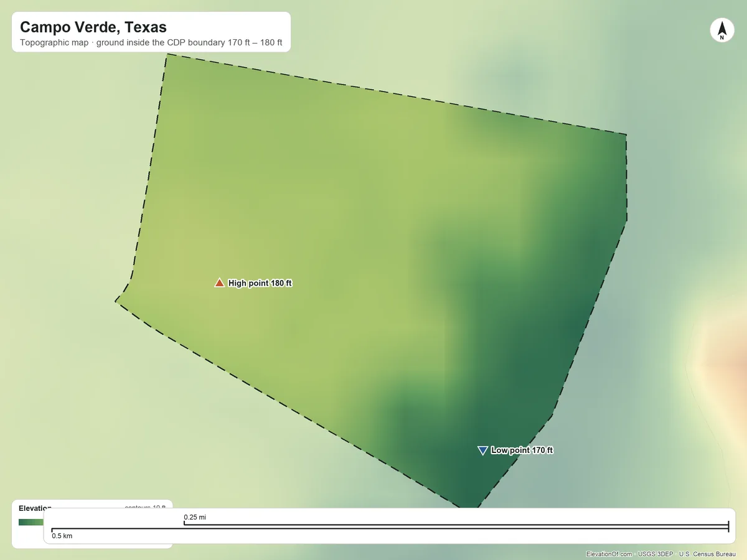Click the scale bar line
The height and width of the screenshot is (560, 747).
(x=390, y=527)
